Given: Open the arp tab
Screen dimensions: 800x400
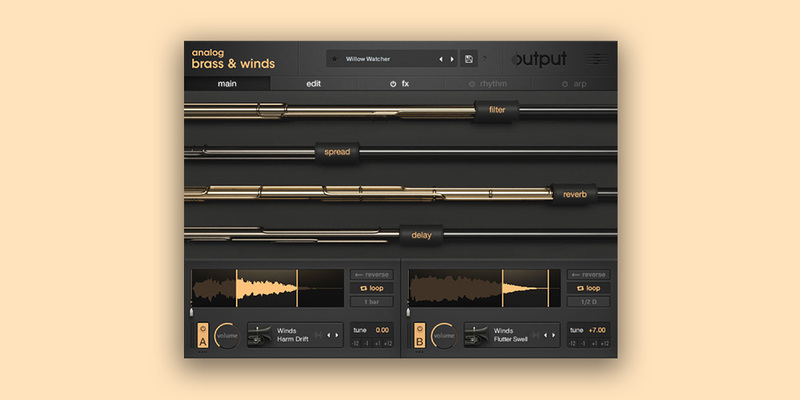Looking at the screenshot, I should pyautogui.click(x=574, y=84).
